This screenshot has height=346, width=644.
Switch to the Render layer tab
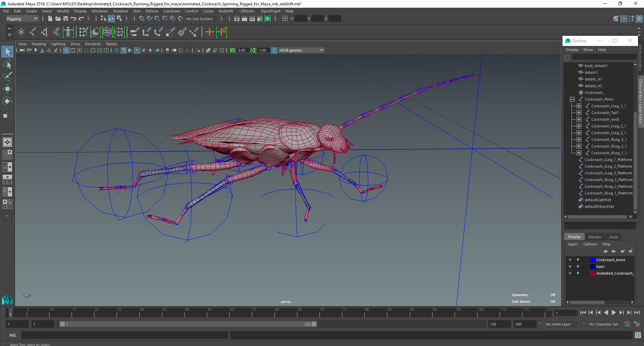[595, 237]
